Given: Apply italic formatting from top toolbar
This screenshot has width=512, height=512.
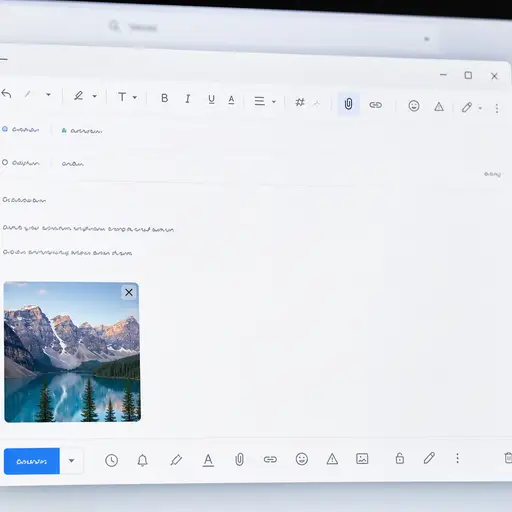Looking at the screenshot, I should pos(188,99).
